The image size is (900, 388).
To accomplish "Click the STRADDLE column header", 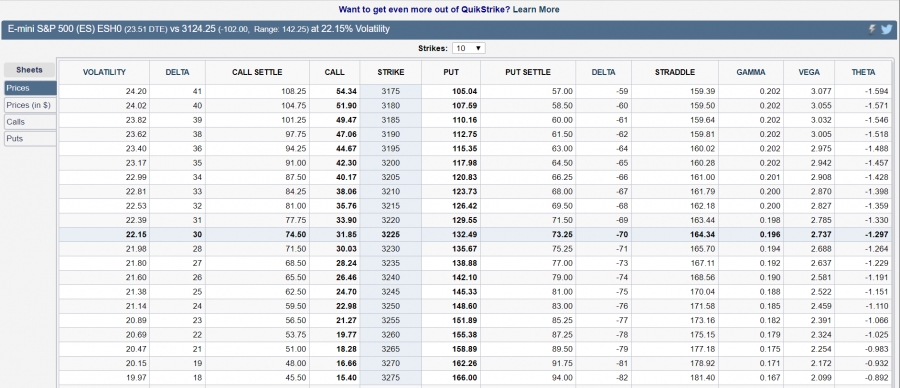I will (x=675, y=72).
